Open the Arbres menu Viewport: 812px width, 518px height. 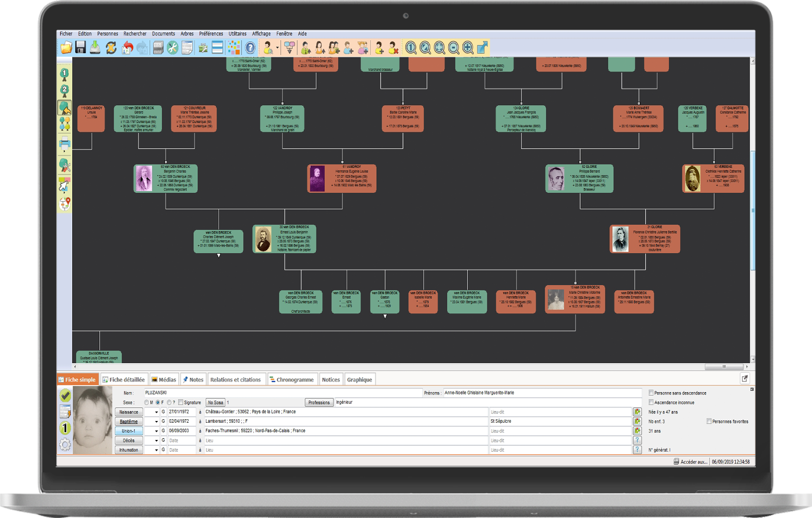point(187,34)
